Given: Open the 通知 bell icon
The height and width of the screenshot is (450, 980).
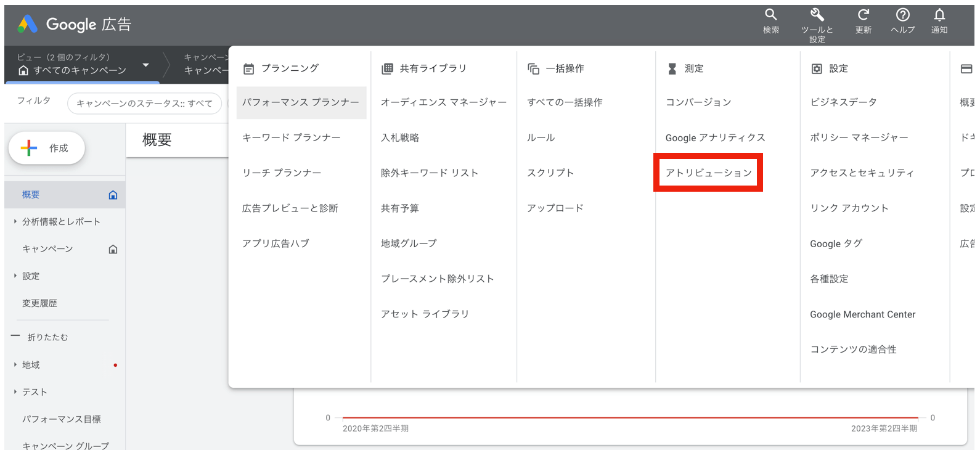Looking at the screenshot, I should 939,15.
